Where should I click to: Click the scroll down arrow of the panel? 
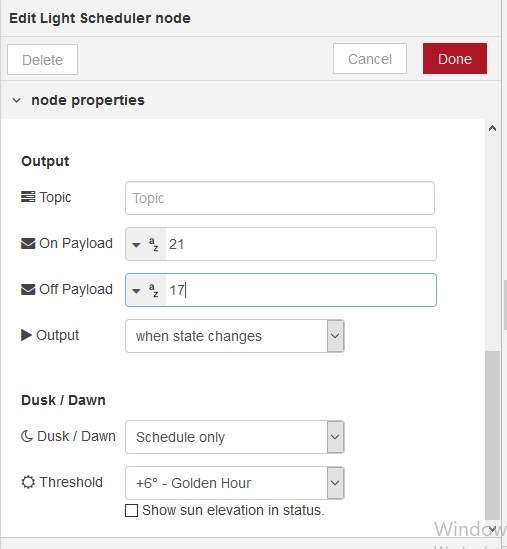tap(492, 529)
